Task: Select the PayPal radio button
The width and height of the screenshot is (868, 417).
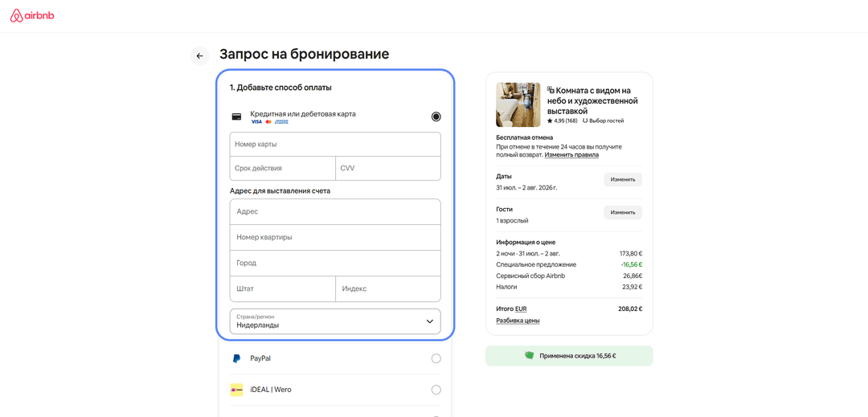Action: 436,358
